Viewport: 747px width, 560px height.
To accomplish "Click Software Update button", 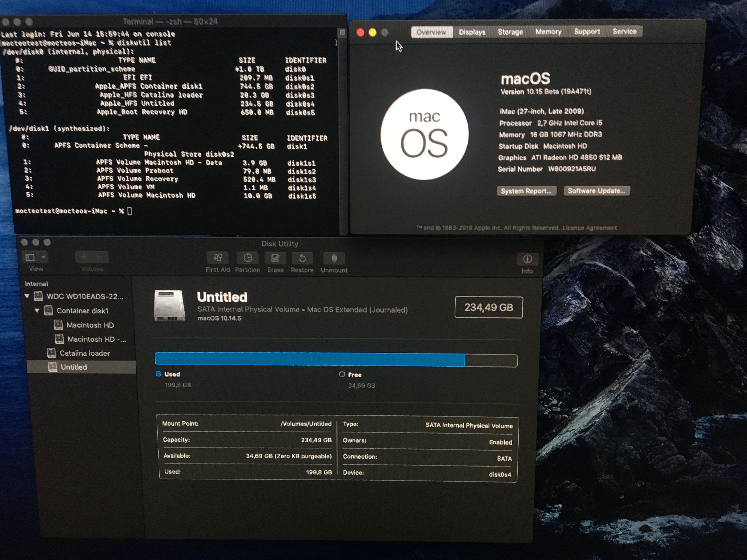I will 597,191.
